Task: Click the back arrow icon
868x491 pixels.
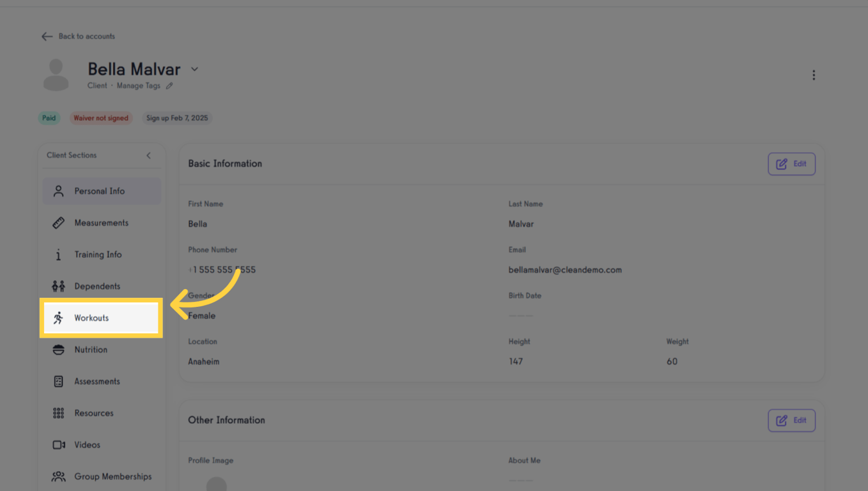Action: coord(47,36)
